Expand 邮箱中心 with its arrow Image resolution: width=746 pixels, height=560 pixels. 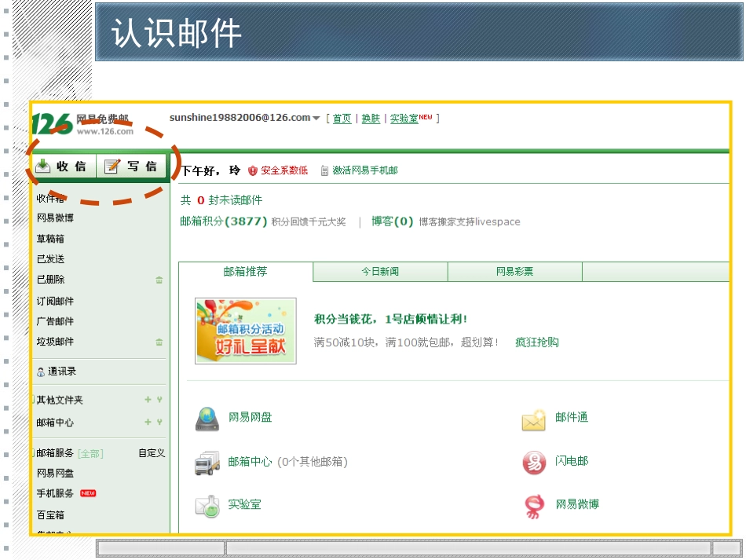(x=159, y=422)
